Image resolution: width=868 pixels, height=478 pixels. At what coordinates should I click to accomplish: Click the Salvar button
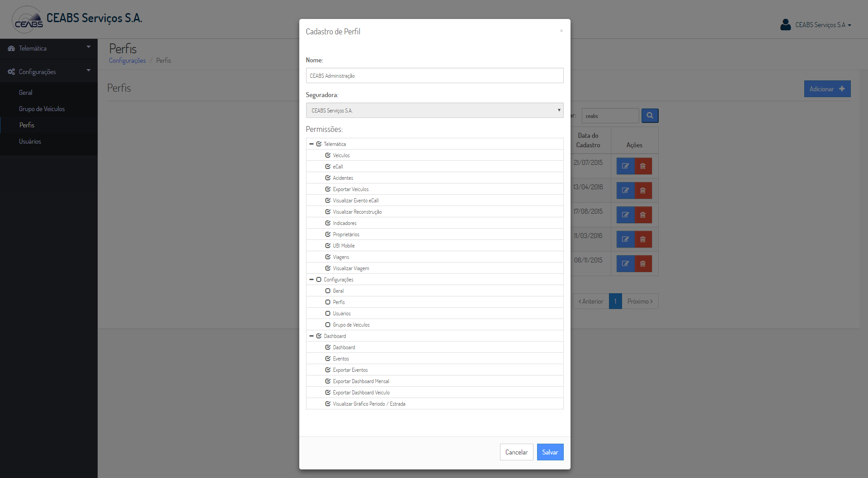click(550, 452)
